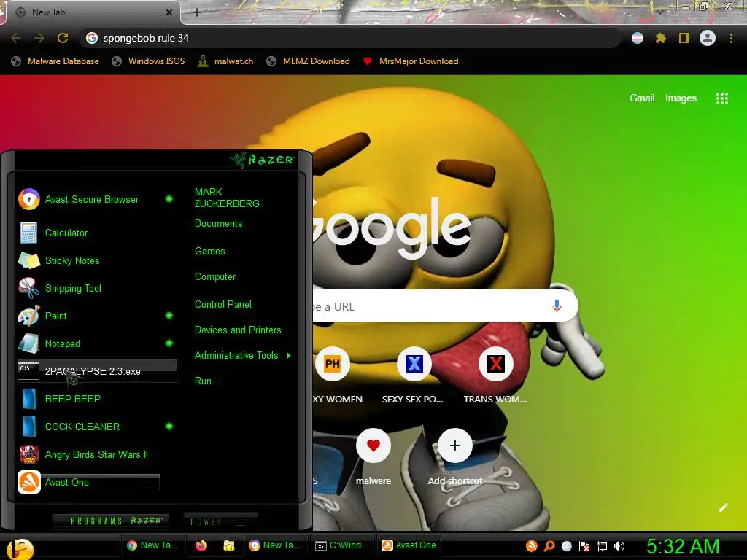Click the Google search box
The image size is (747, 560).
(446, 306)
